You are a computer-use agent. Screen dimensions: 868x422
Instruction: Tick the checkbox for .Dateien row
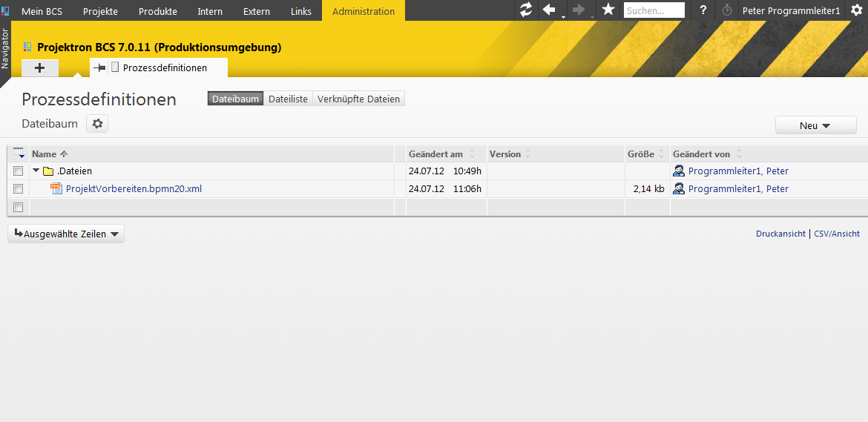(19, 171)
